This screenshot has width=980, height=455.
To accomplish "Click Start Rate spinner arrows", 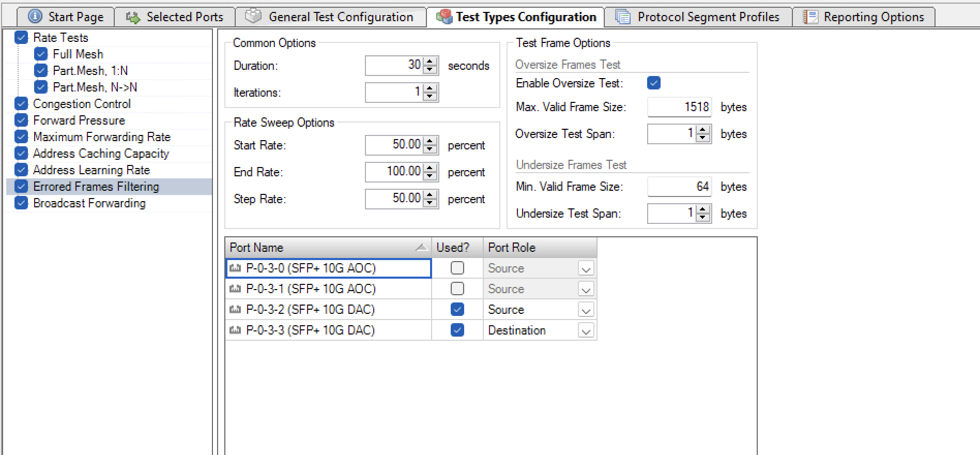I will click(x=430, y=145).
